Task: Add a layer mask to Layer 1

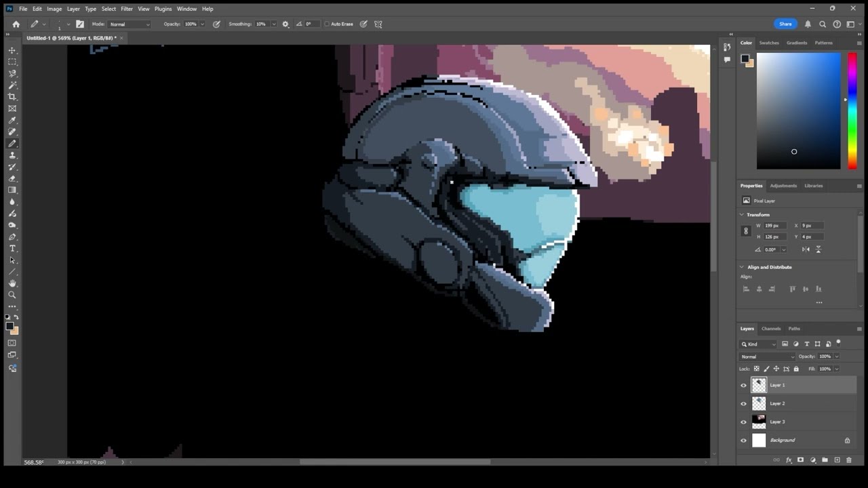Action: (800, 460)
